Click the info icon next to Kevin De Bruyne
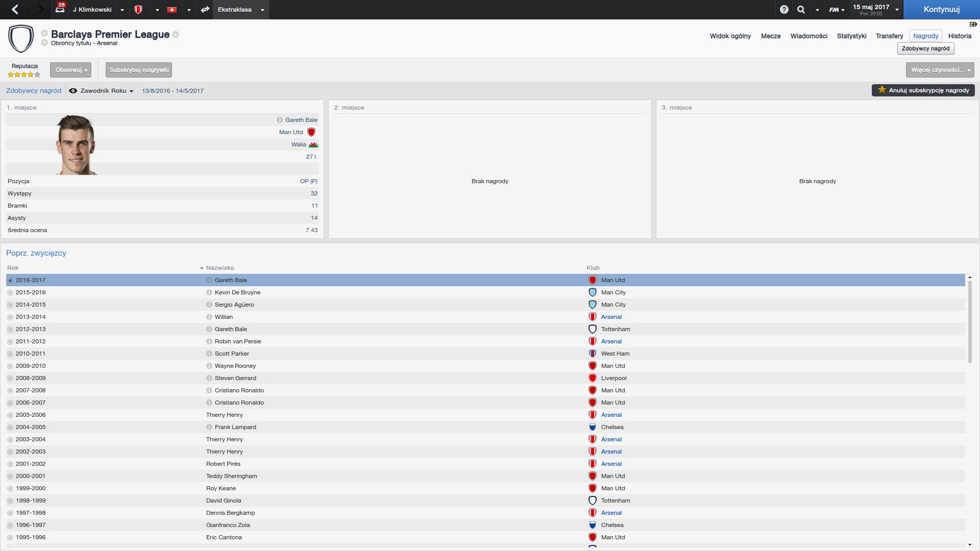 tap(209, 292)
